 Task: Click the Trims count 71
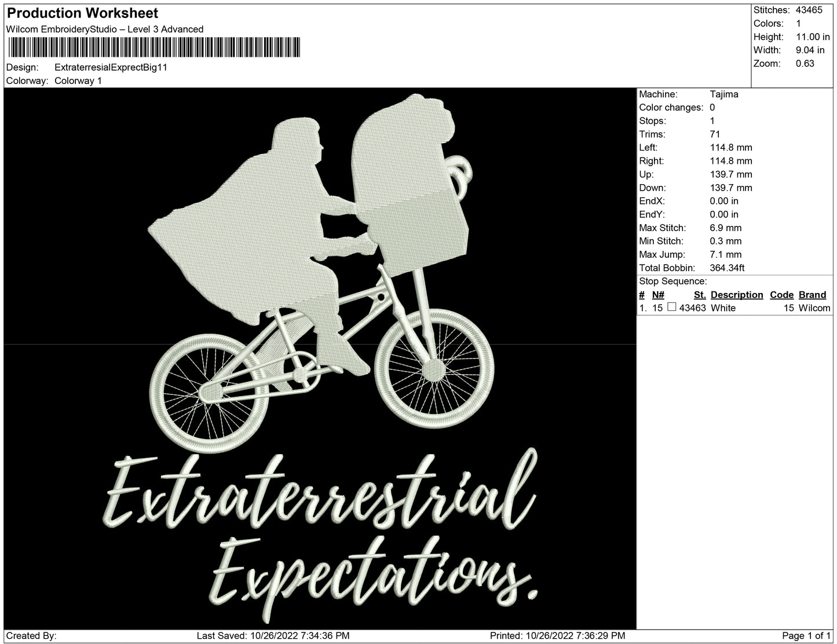(715, 134)
